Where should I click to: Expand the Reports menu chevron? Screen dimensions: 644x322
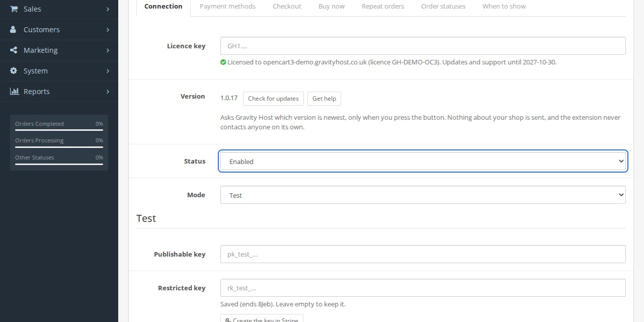(x=108, y=92)
